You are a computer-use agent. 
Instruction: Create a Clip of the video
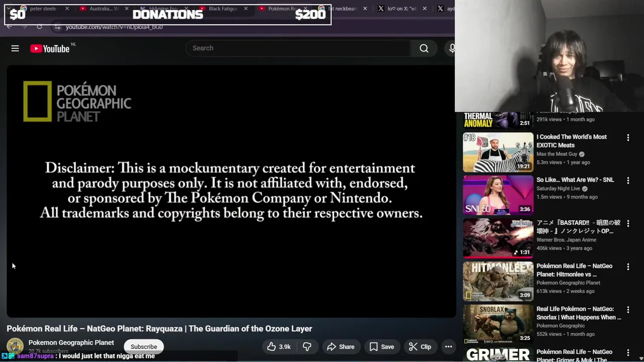pos(420,346)
